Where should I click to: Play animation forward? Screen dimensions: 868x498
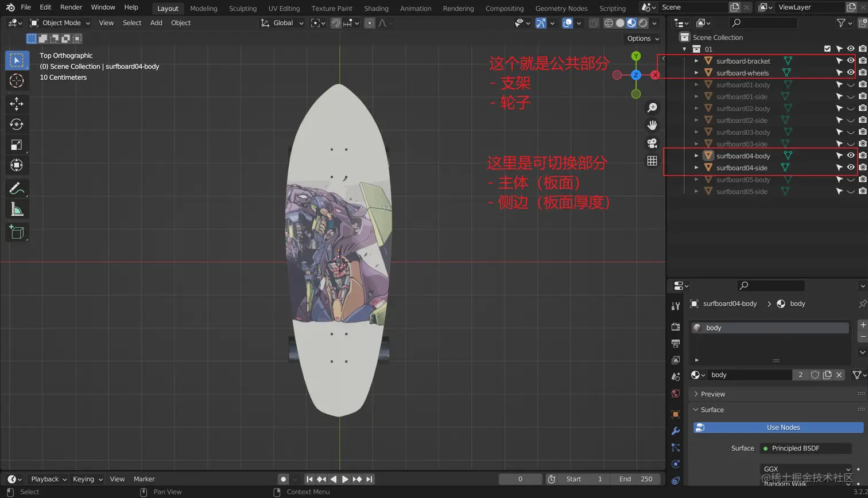(345, 479)
